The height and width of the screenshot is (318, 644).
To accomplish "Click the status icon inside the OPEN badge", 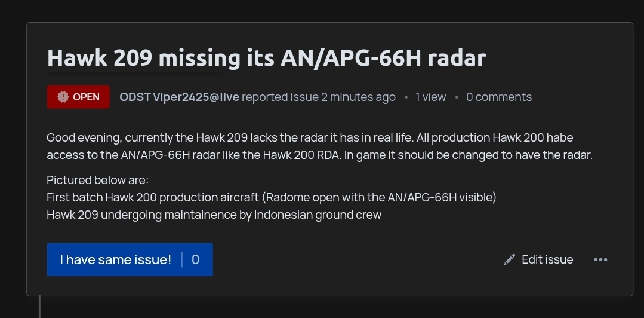I will pos(63,97).
